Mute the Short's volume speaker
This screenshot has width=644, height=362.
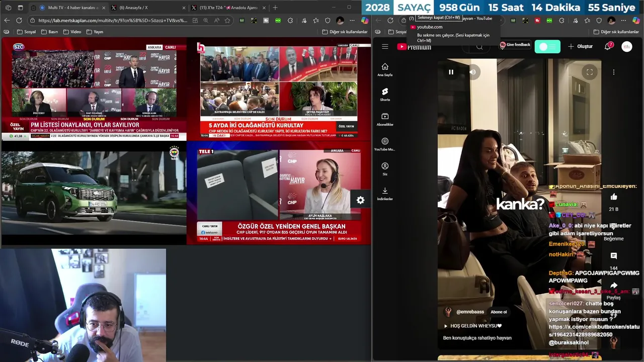pos(472,72)
